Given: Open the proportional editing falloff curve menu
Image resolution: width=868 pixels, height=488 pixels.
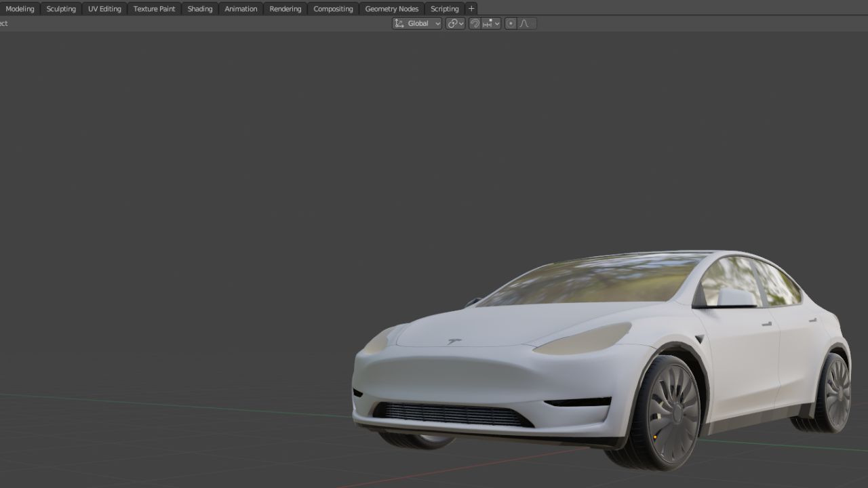Looking at the screenshot, I should (x=526, y=24).
